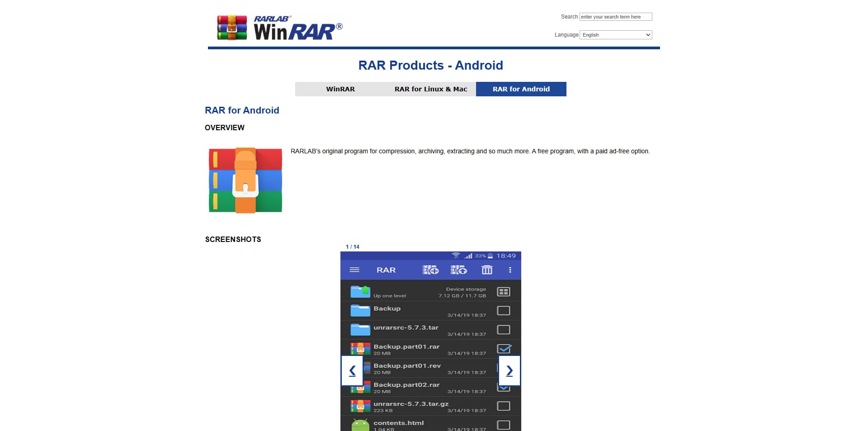Click the unrarsrc-5.7.3.tar.gz file name
The height and width of the screenshot is (431, 868).
(411, 404)
